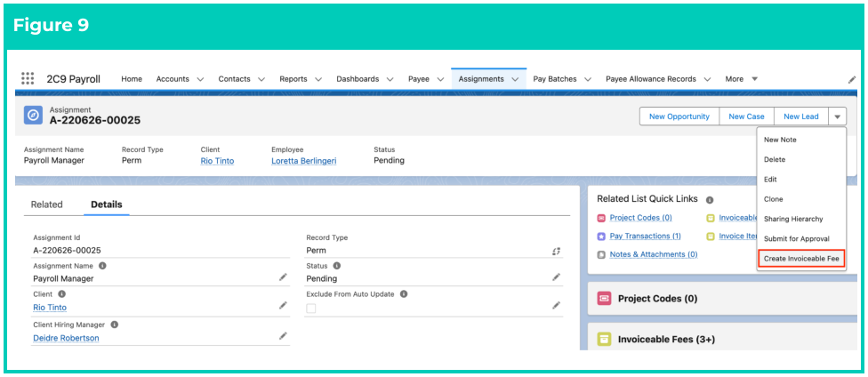Click Invoice Items quick link icon
Screen dimensions: 868x377
[x=711, y=237]
